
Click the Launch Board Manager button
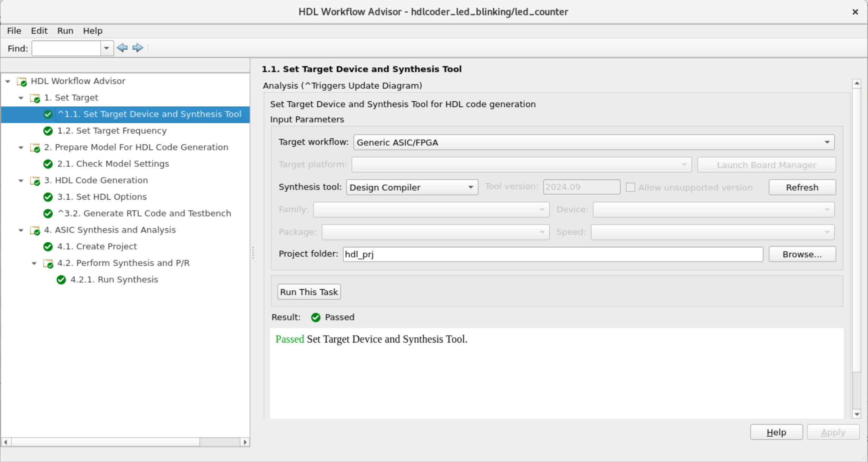coord(766,165)
